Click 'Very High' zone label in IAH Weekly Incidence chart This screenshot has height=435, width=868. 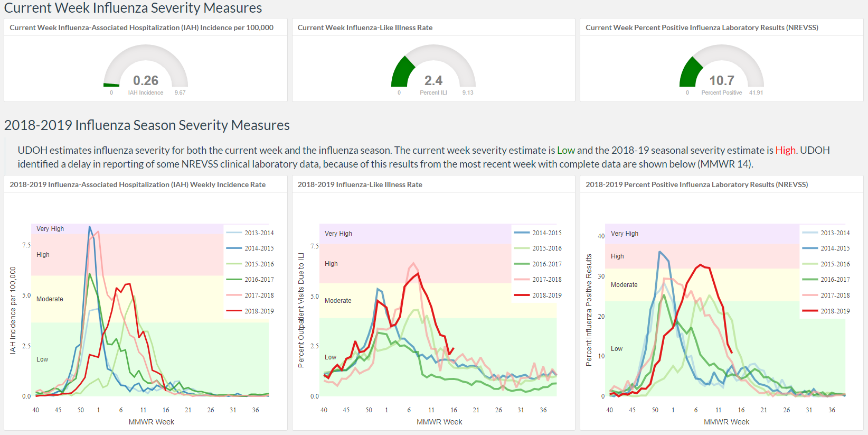[50, 229]
